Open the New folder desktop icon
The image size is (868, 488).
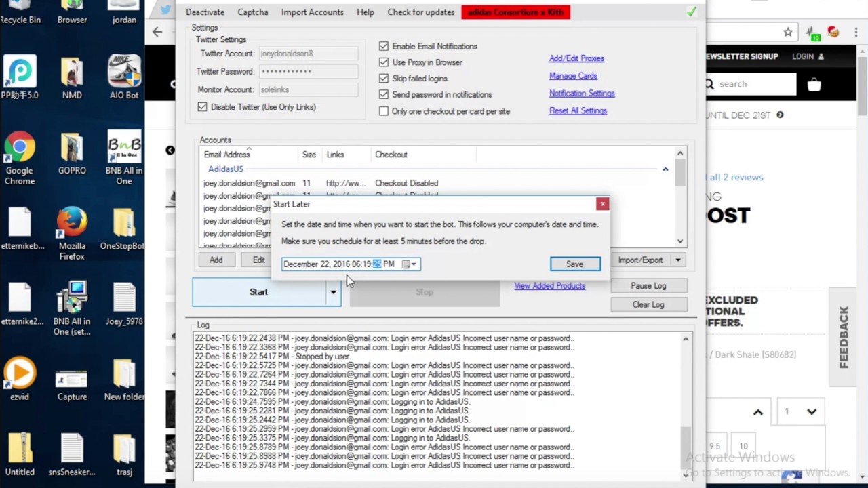[124, 379]
